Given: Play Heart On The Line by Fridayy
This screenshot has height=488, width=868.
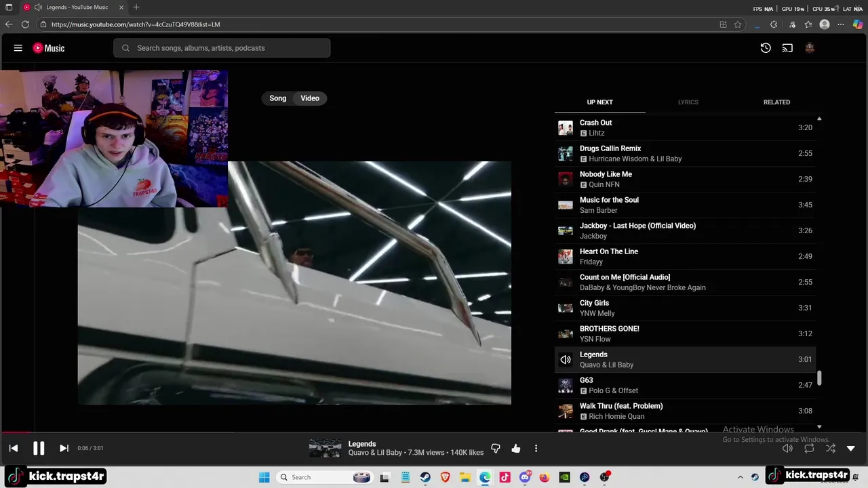Looking at the screenshot, I should click(x=685, y=256).
